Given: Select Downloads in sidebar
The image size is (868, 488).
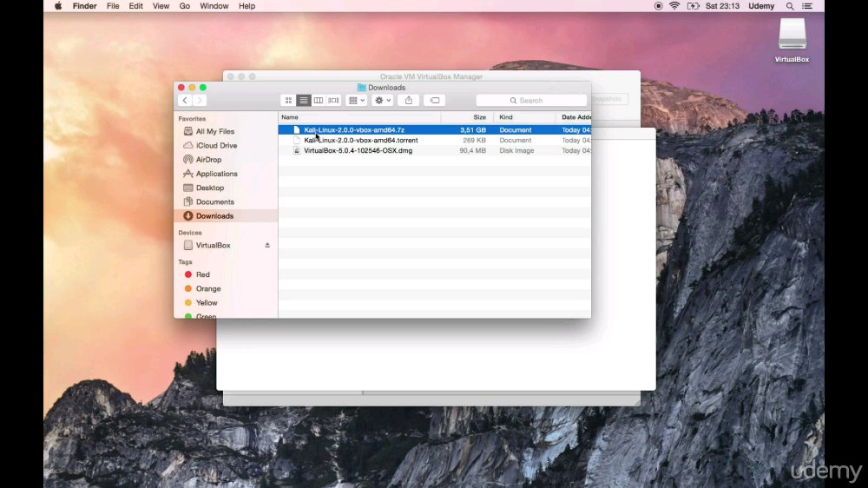Looking at the screenshot, I should click(226, 216).
